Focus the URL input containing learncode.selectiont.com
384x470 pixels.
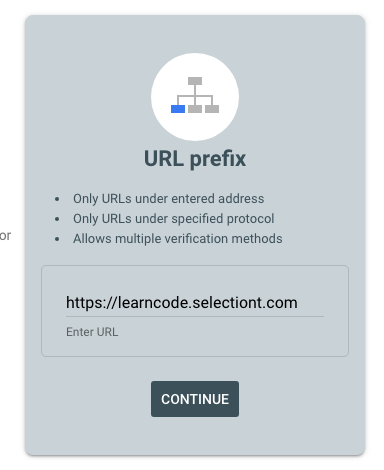pyautogui.click(x=195, y=303)
